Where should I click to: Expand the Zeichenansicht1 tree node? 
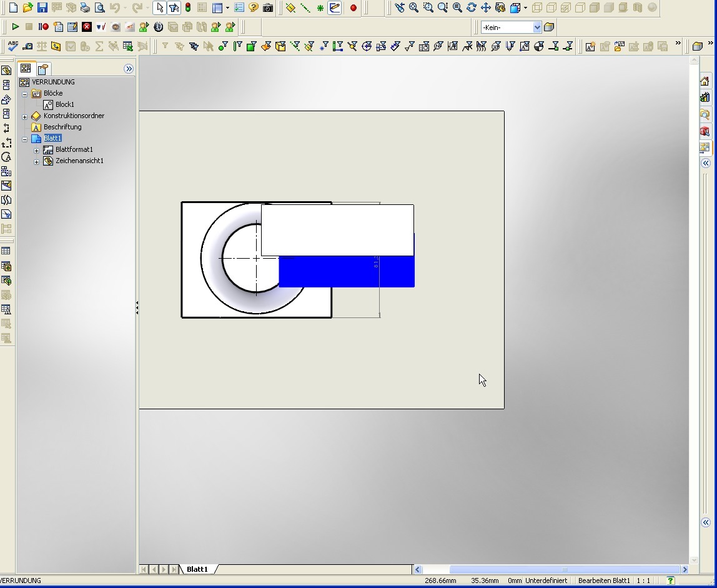point(36,161)
